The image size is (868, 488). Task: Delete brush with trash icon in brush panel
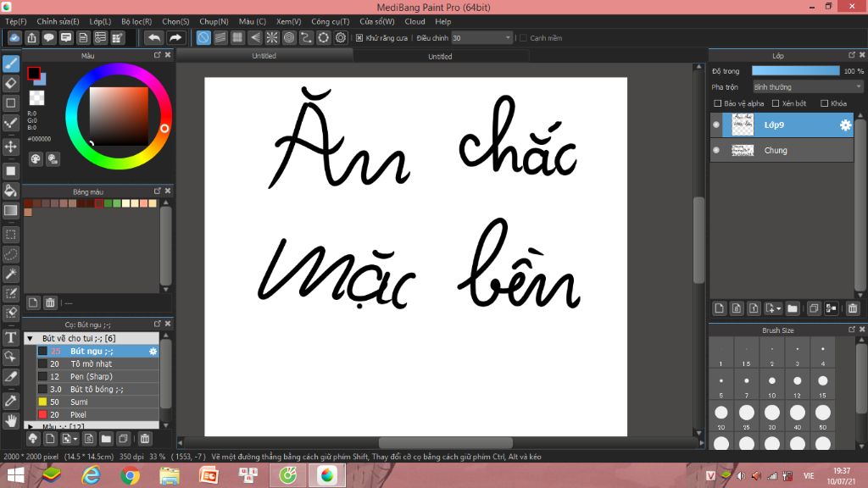pyautogui.click(x=144, y=439)
